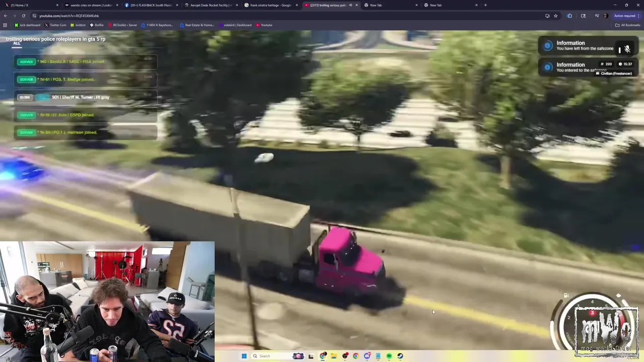This screenshot has height=362, width=644.
Task: Open the Windows Start button
Action: [x=244, y=356]
